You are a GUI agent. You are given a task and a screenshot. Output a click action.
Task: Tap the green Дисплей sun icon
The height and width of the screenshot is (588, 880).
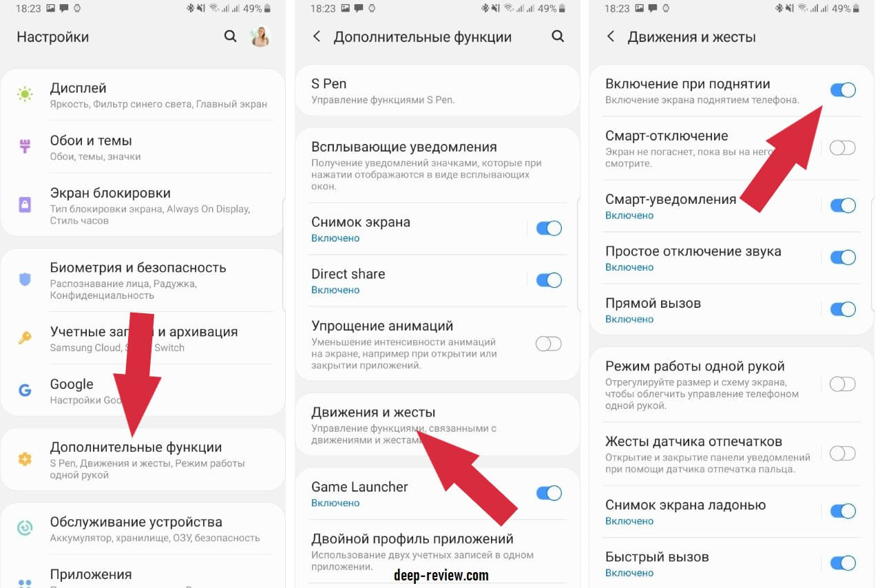(25, 95)
